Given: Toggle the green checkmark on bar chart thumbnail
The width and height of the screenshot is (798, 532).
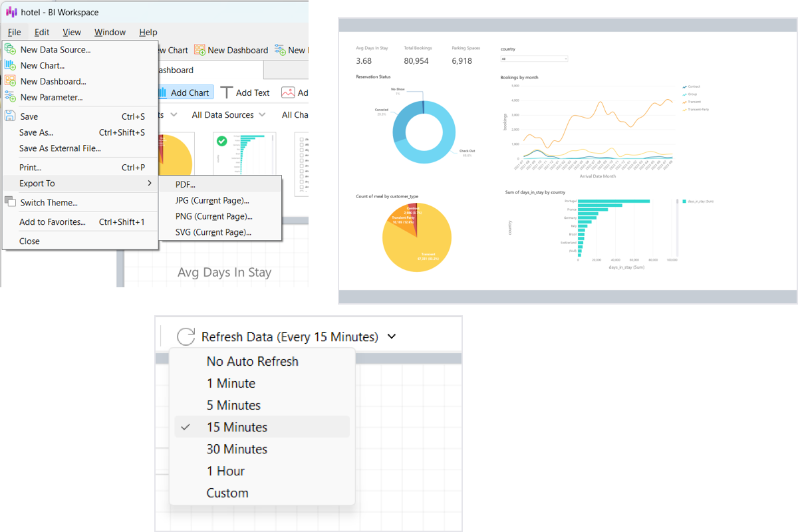Looking at the screenshot, I should coord(222,141).
